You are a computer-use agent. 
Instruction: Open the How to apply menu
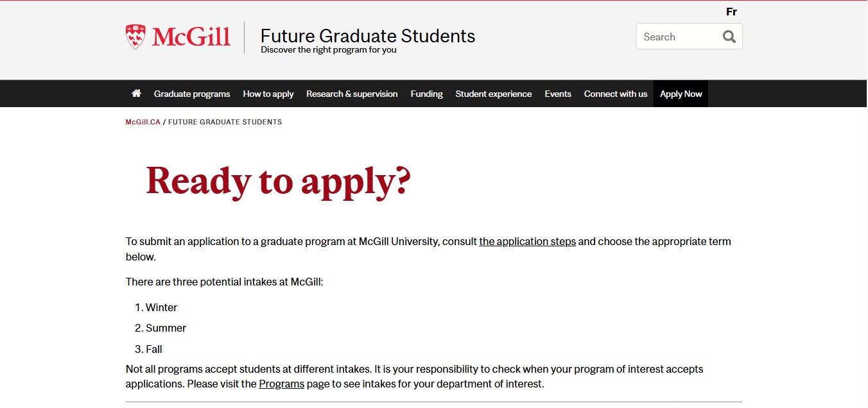point(268,94)
